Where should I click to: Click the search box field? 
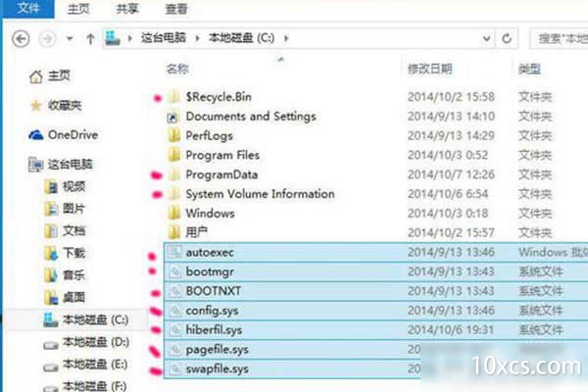click(x=559, y=40)
